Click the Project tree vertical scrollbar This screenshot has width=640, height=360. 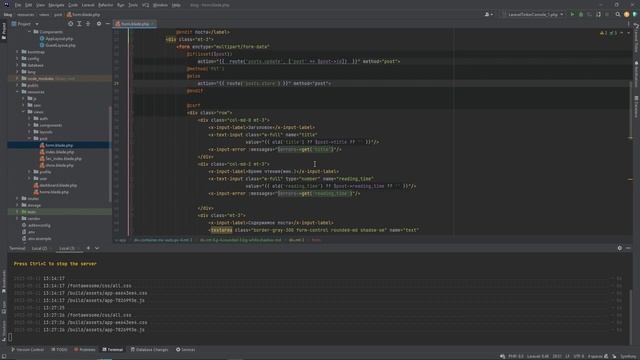110,153
